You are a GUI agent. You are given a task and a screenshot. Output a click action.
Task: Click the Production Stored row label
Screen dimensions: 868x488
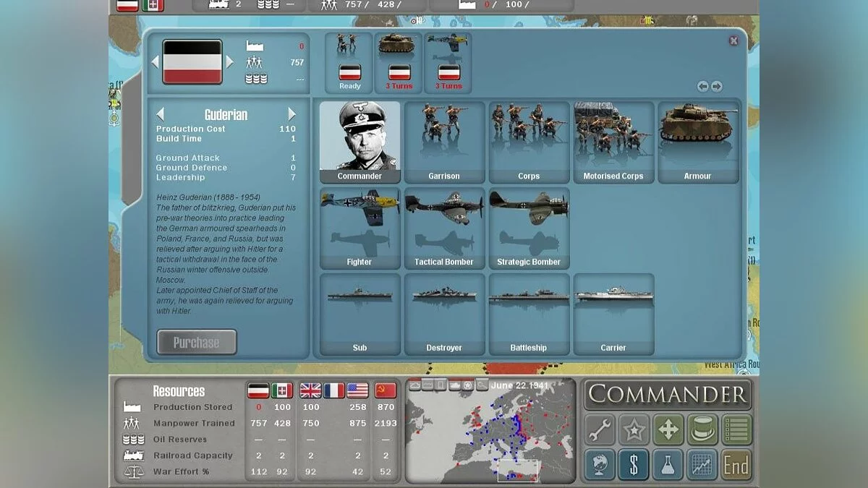point(193,407)
